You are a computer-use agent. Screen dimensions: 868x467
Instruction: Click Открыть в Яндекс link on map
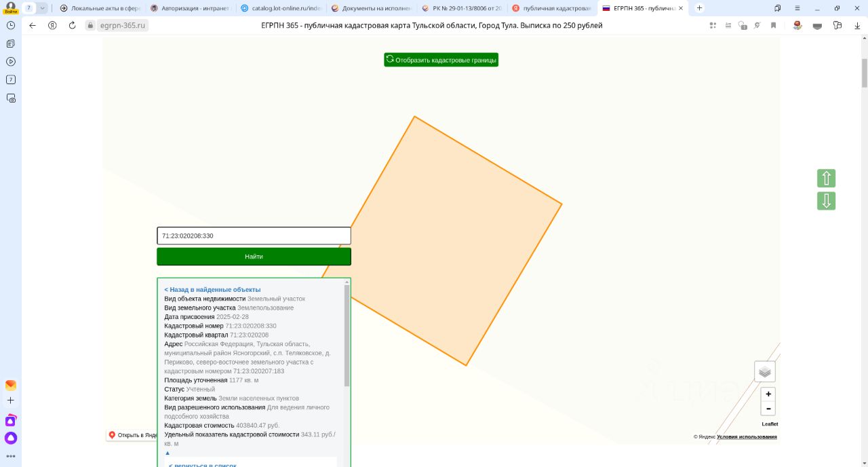coord(133,435)
